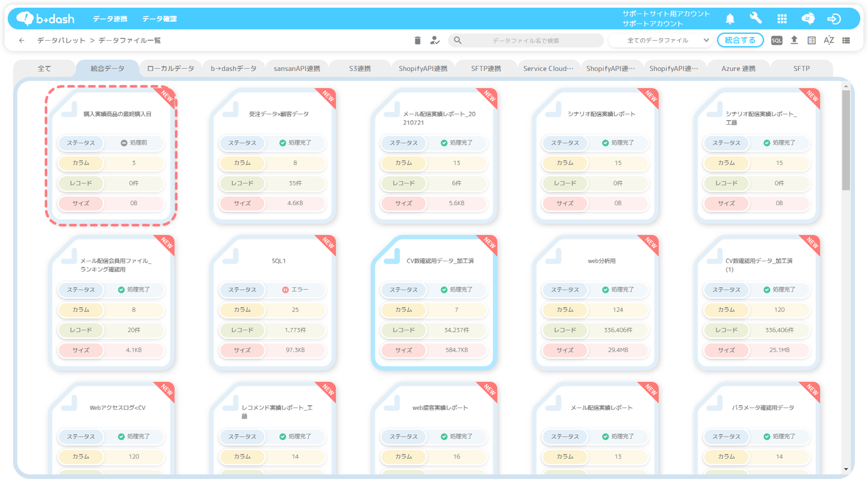Click the サポートアカウント account name
The height and width of the screenshot is (488, 868).
tap(652, 23)
